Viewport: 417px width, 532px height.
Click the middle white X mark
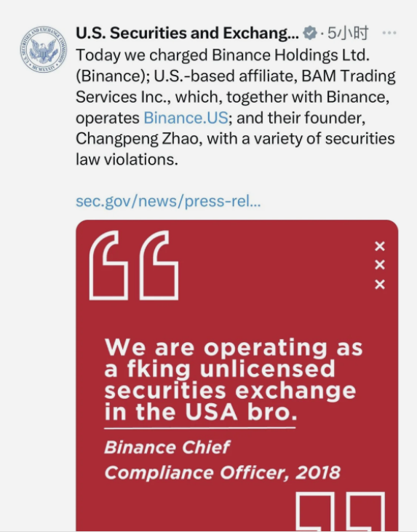pos(380,265)
